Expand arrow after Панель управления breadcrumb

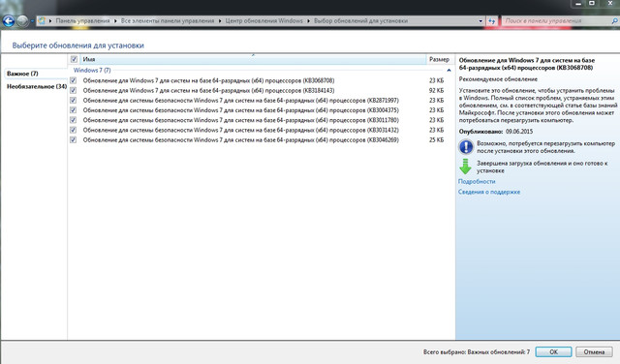pyautogui.click(x=115, y=21)
